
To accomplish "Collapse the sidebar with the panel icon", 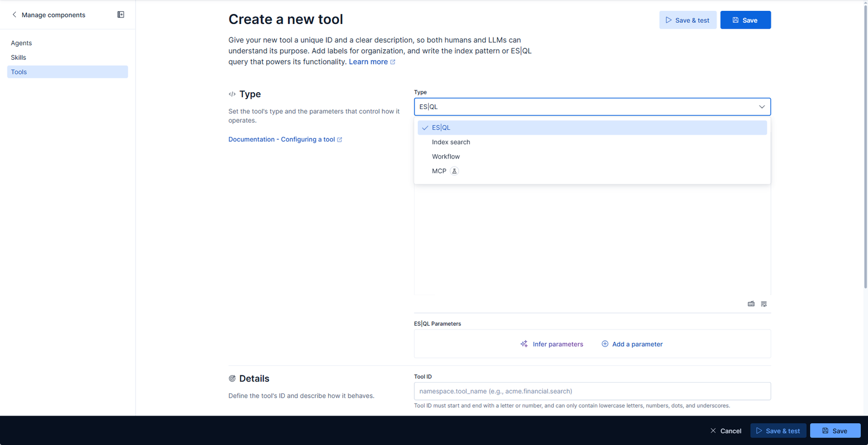I will 121,15.
